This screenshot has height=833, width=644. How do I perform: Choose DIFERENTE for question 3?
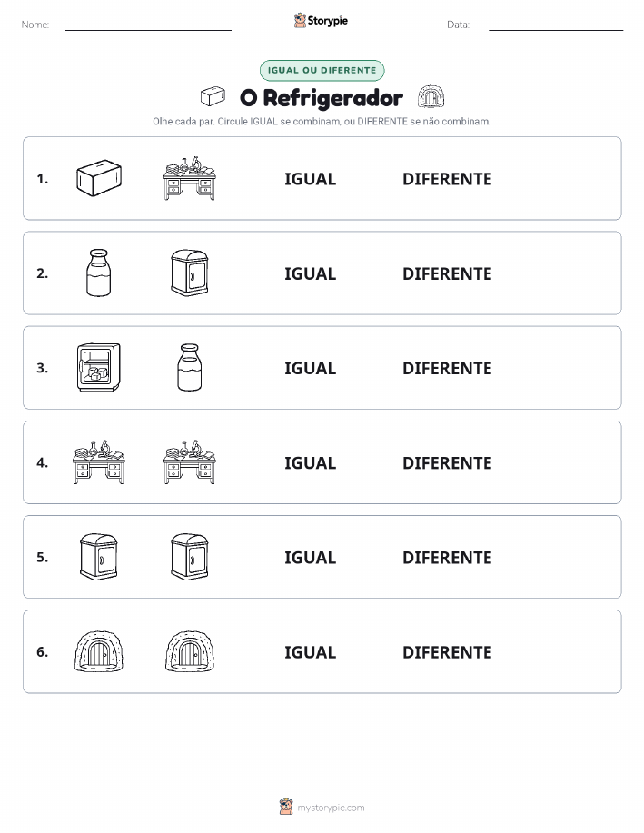(447, 368)
